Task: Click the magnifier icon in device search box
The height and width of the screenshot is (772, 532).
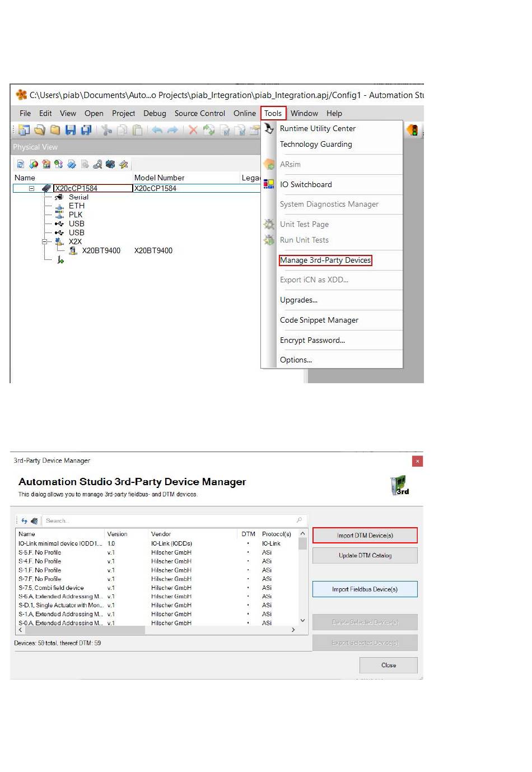Action: coord(300,520)
